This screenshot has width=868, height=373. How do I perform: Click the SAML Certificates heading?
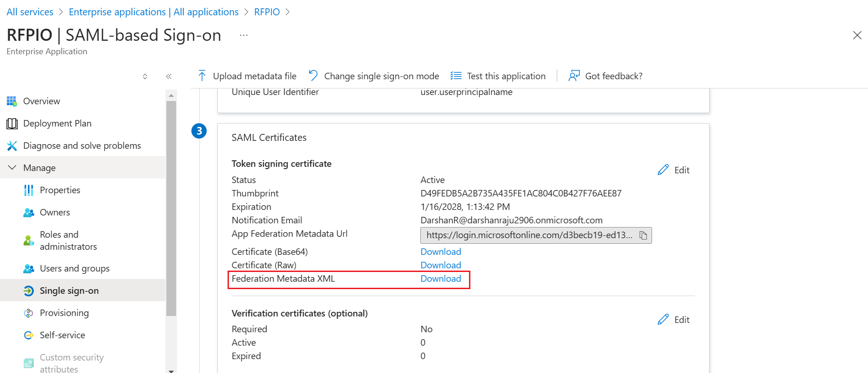click(269, 138)
